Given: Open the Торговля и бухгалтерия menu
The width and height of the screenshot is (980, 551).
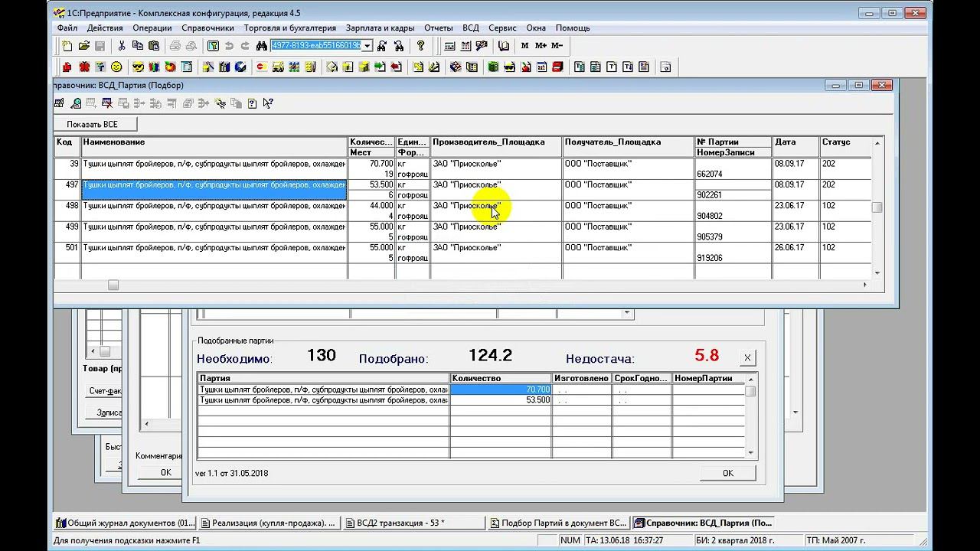Looking at the screenshot, I should click(289, 28).
